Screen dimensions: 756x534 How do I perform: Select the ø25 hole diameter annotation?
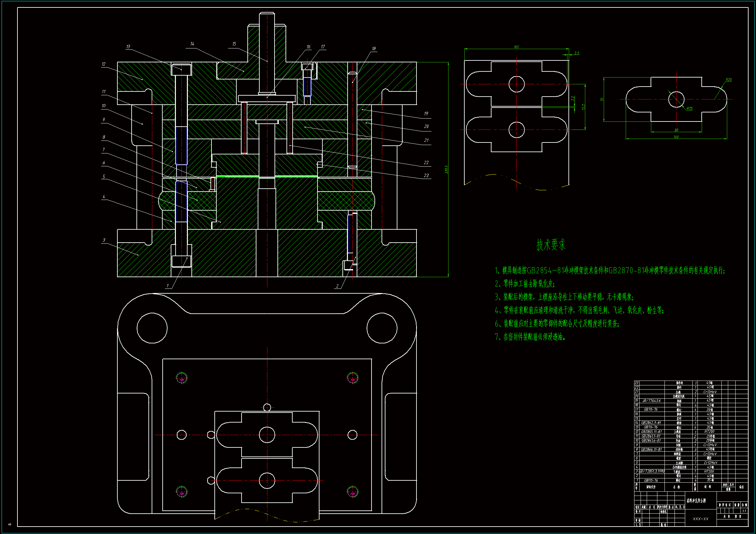click(689, 108)
